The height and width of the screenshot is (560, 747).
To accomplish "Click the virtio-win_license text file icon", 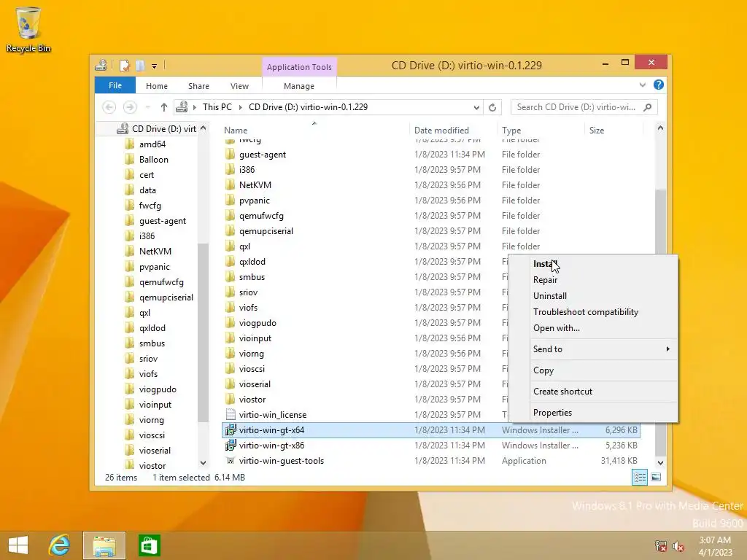I will coord(231,414).
